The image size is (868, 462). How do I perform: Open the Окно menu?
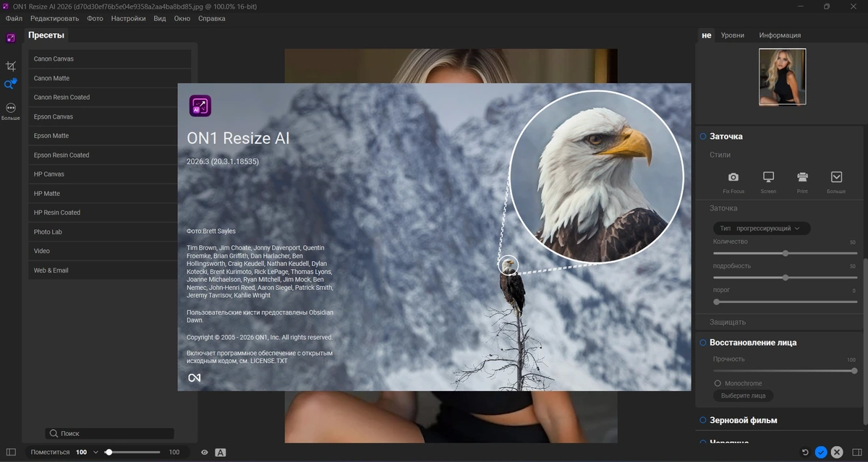point(182,18)
